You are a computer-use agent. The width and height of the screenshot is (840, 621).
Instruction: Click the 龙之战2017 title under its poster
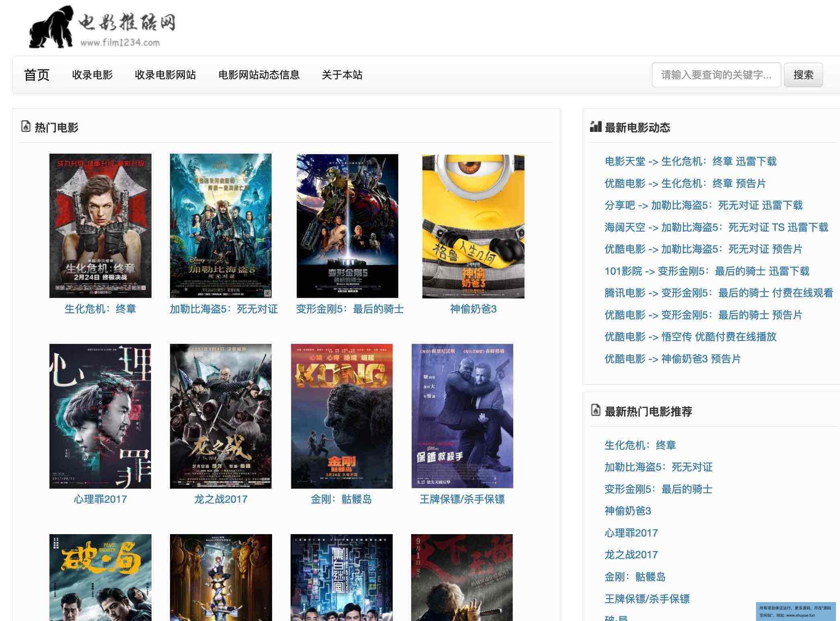click(x=221, y=499)
